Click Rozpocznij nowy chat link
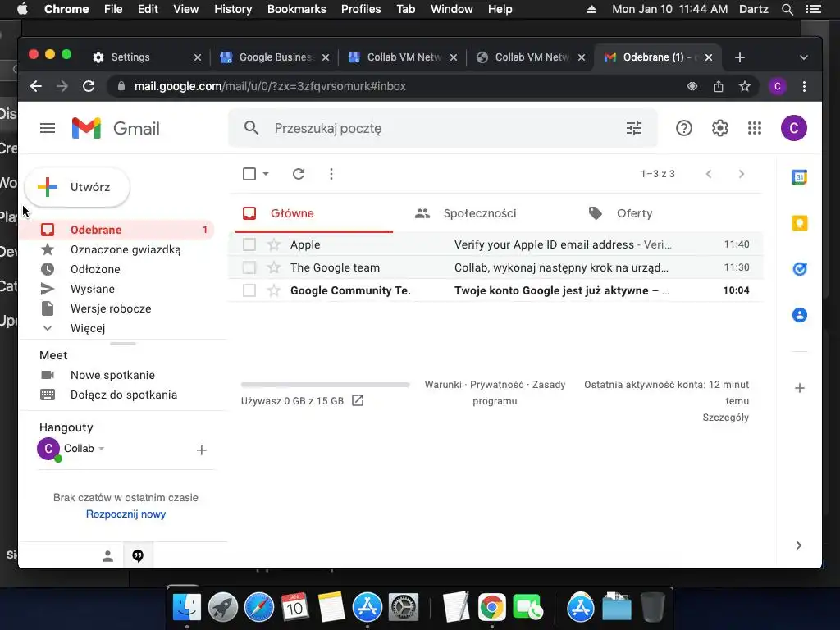Image resolution: width=840 pixels, height=630 pixels. [x=126, y=514]
